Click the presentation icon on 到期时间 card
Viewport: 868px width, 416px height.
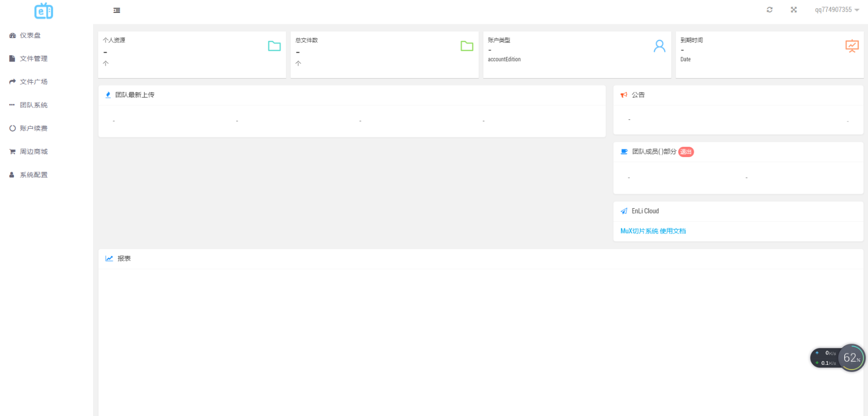point(851,46)
